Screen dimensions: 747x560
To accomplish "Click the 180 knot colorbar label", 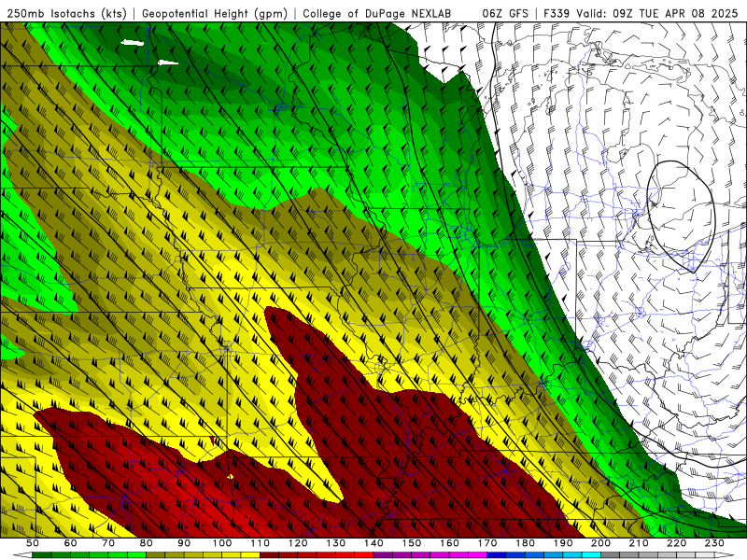I will click(525, 543).
